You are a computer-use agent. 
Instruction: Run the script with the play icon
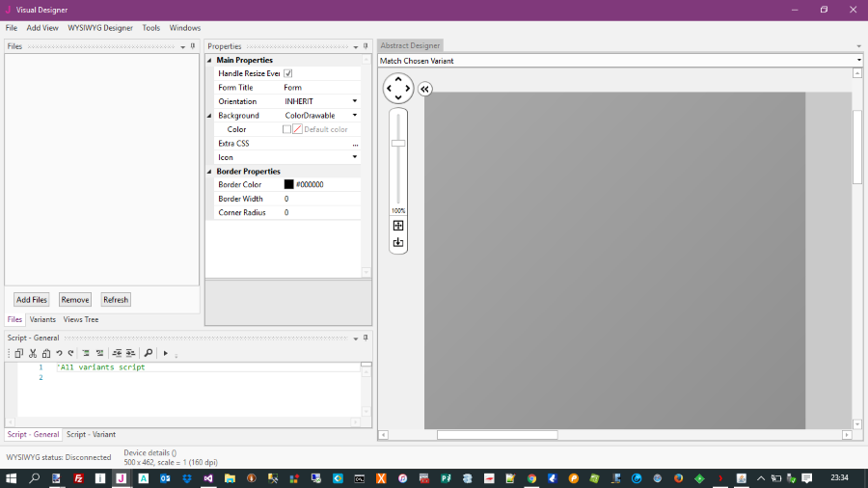point(166,353)
